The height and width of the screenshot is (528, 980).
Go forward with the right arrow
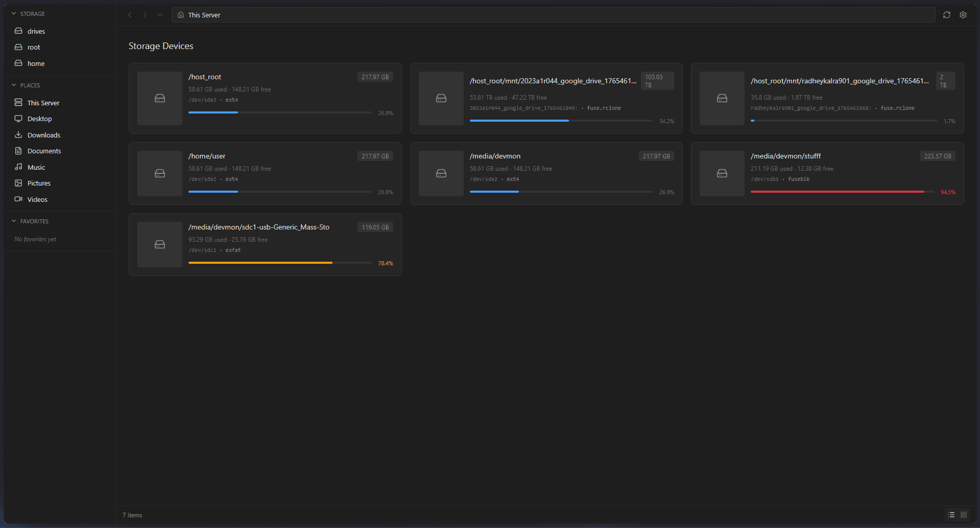[145, 15]
